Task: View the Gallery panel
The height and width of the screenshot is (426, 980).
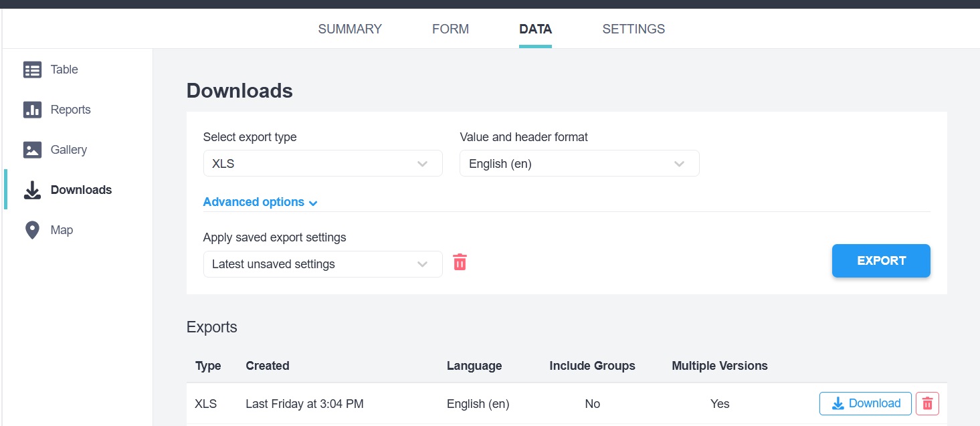Action: click(x=68, y=149)
